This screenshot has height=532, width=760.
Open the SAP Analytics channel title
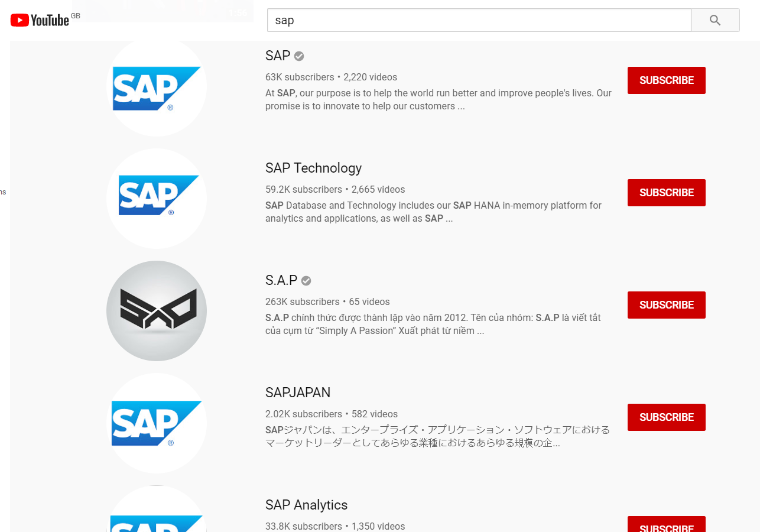(306, 505)
